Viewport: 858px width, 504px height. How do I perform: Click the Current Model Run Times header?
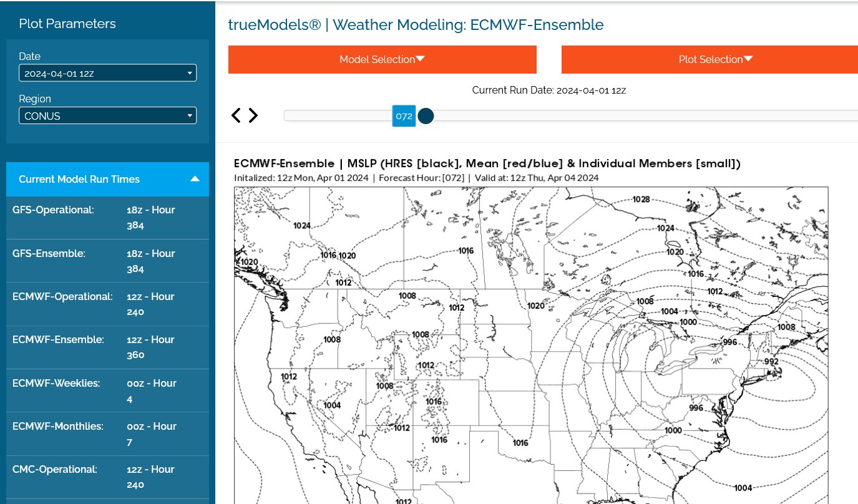[107, 179]
